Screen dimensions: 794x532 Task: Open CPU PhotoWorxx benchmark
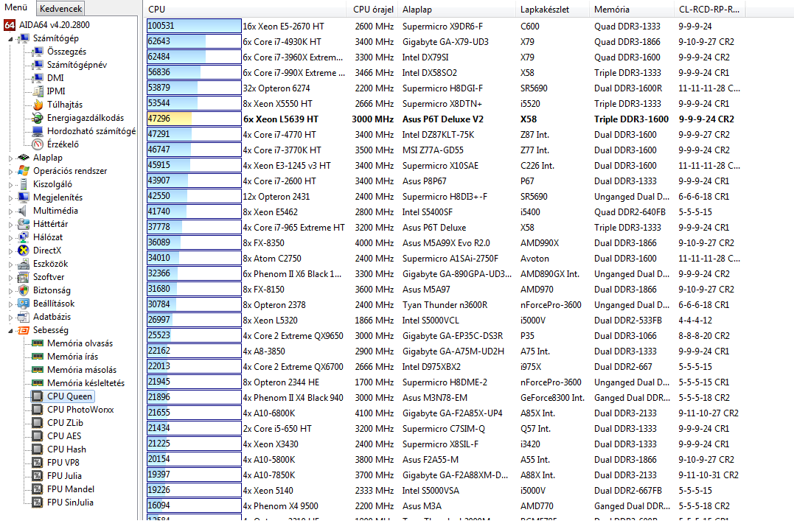(x=80, y=410)
